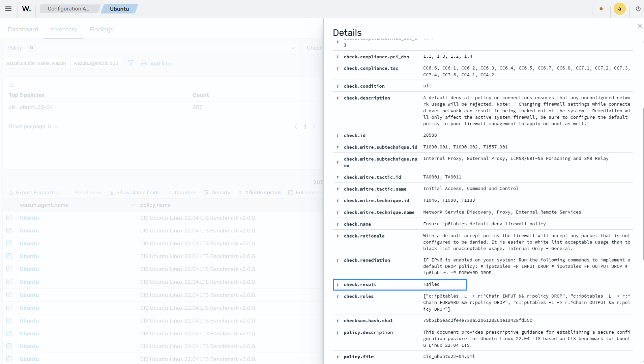Inspect the first Ubuntu row document
The image size is (644, 364).
[9, 218]
